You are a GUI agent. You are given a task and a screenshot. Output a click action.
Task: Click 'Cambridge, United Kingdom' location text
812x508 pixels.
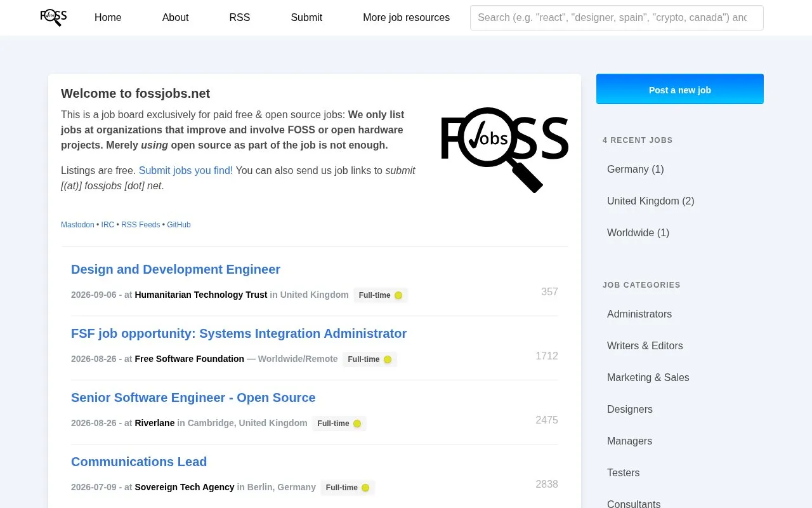247,423
